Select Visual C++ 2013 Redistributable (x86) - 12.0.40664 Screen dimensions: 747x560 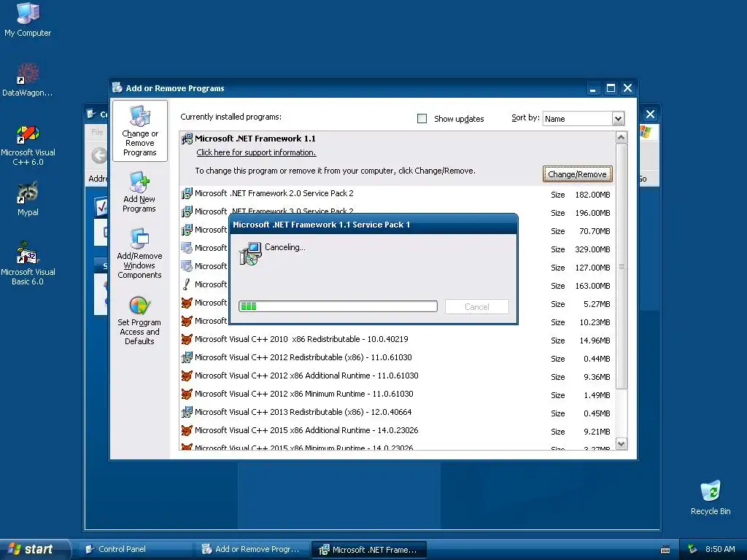pyautogui.click(x=396, y=413)
